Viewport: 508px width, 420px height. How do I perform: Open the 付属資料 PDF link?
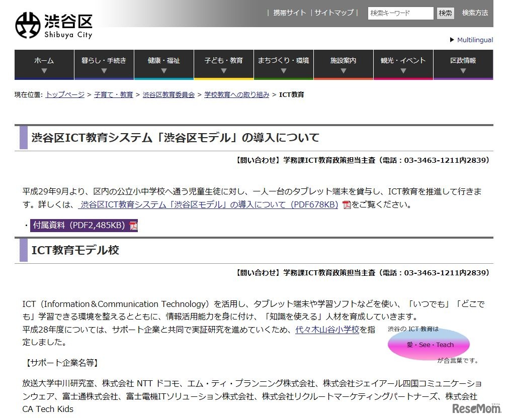tap(79, 226)
